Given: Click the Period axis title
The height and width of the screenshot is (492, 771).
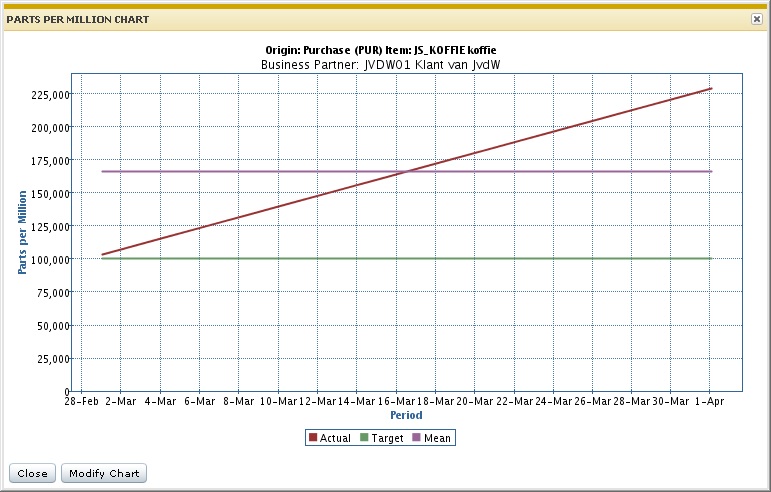Looking at the screenshot, I should coord(405,414).
